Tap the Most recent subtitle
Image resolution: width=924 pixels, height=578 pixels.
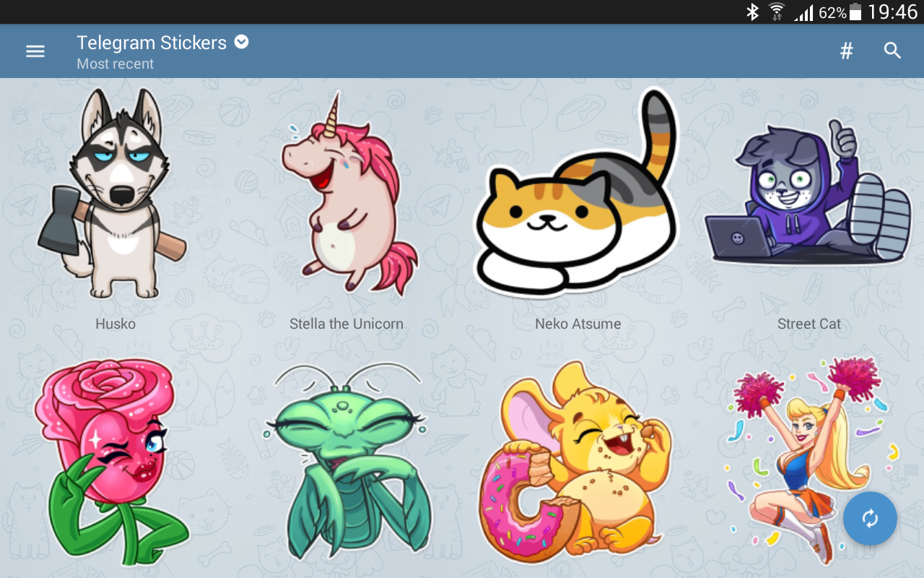115,64
